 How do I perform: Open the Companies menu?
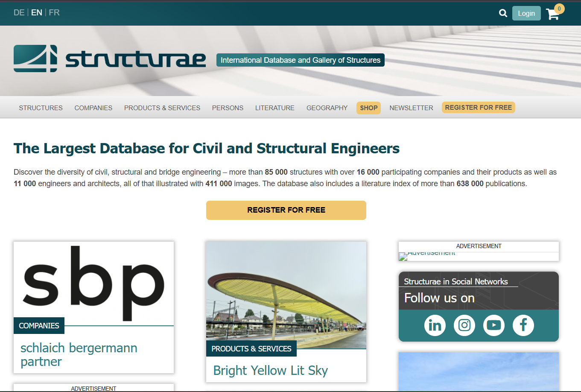(93, 108)
